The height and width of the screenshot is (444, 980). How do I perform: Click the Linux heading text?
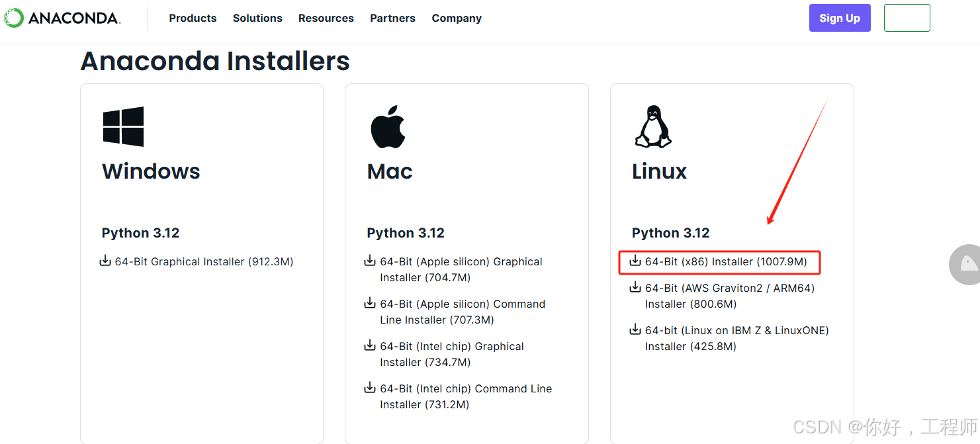point(659,171)
